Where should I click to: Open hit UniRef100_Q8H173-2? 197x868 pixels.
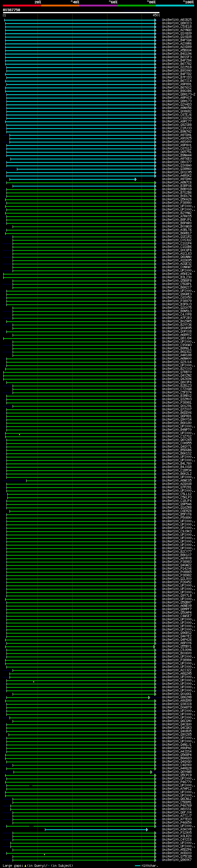(x=179, y=94)
